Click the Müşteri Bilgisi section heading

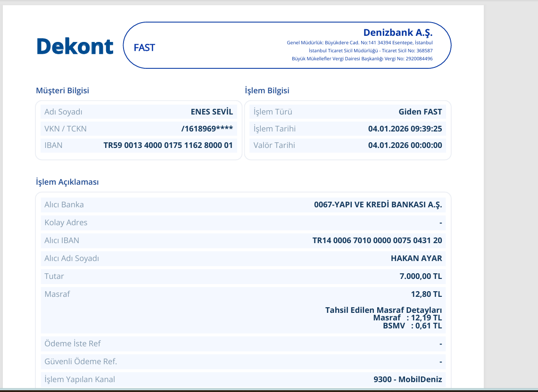(62, 90)
